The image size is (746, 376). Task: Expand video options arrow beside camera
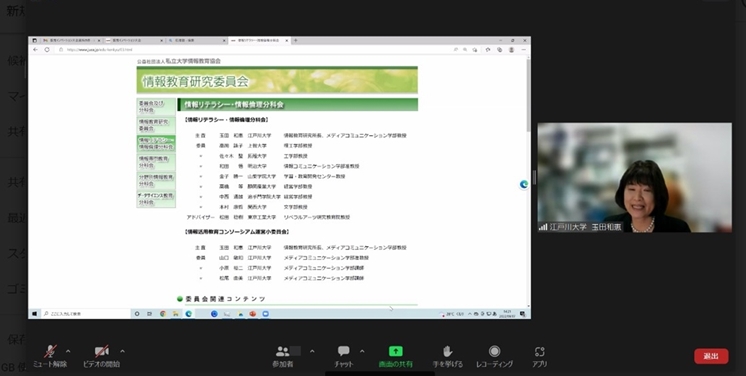(122, 352)
